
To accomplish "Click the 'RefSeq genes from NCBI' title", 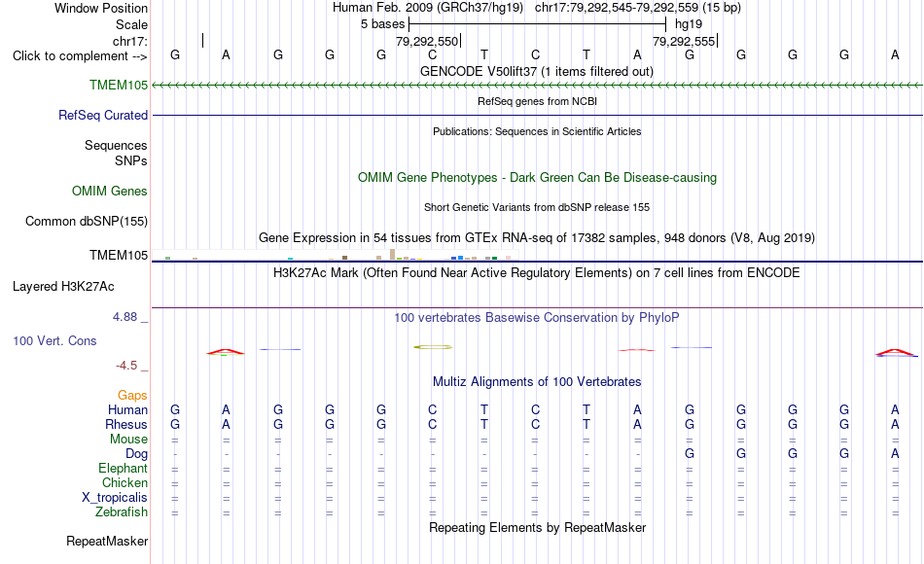I will (537, 101).
